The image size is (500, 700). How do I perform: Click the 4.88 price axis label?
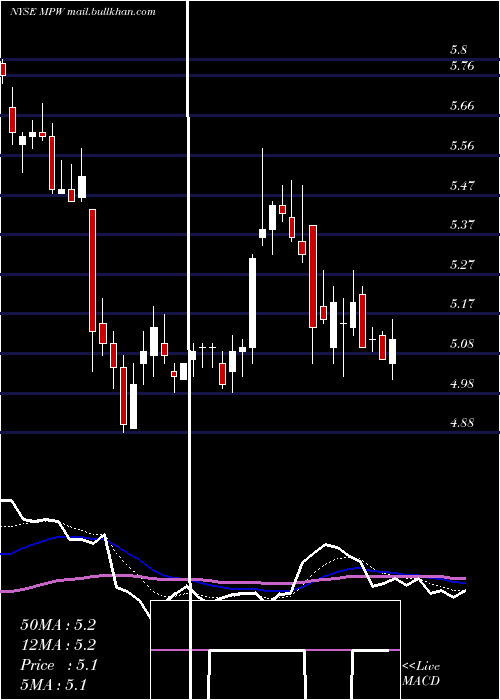pyautogui.click(x=462, y=423)
